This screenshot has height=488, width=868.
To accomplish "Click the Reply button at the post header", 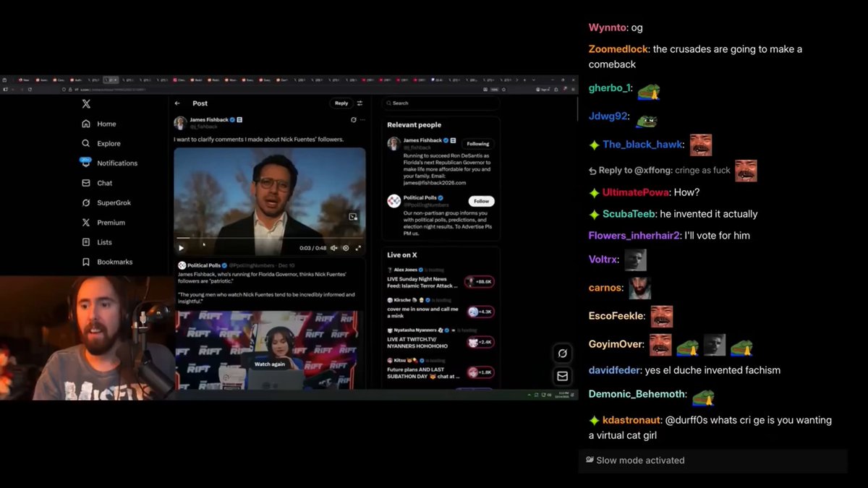I will pyautogui.click(x=341, y=103).
